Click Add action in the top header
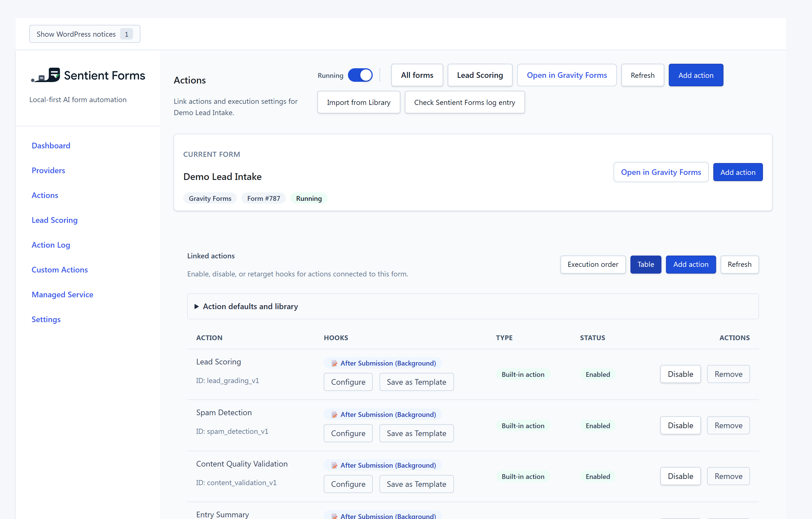Screen dimensions: 812x519 (696, 75)
